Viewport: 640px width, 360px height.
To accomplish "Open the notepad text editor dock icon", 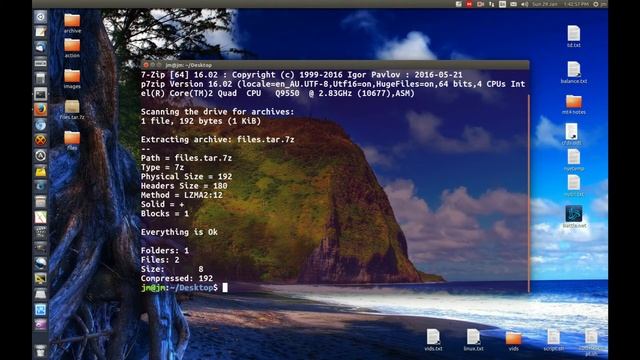I will point(40,32).
